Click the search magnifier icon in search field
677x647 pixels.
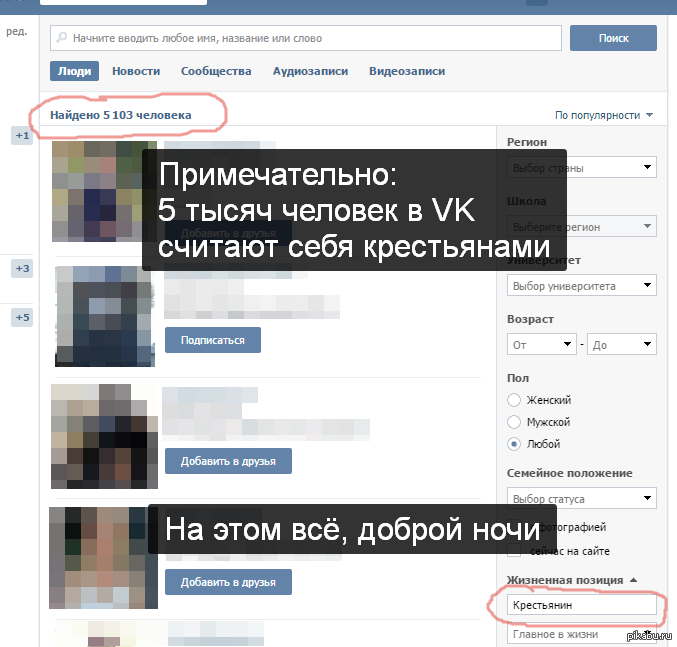coord(62,38)
